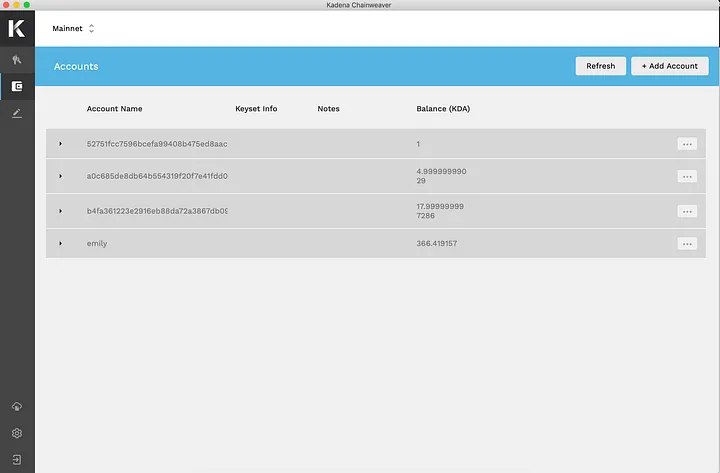Viewport: 720px width, 473px height.
Task: Click the + Add Account button
Action: tap(669, 66)
